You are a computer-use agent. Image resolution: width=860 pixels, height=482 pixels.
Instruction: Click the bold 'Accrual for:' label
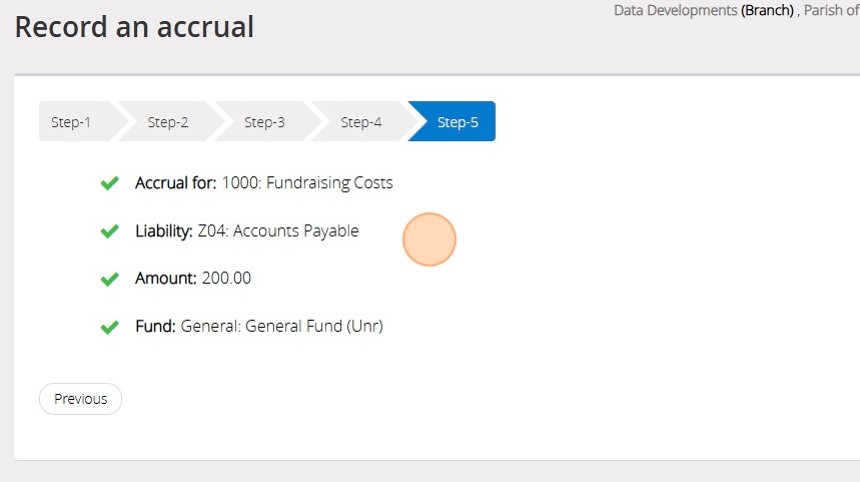coord(176,183)
